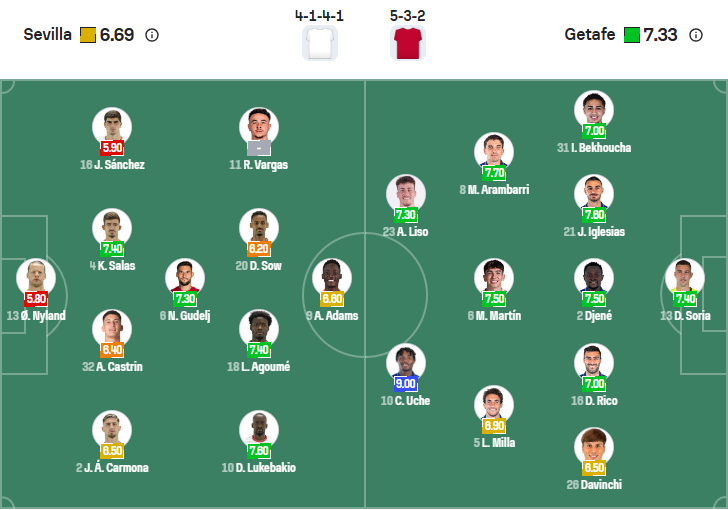The image size is (728, 510).
Task: Click the R. Vargas player photo
Action: coord(258,126)
